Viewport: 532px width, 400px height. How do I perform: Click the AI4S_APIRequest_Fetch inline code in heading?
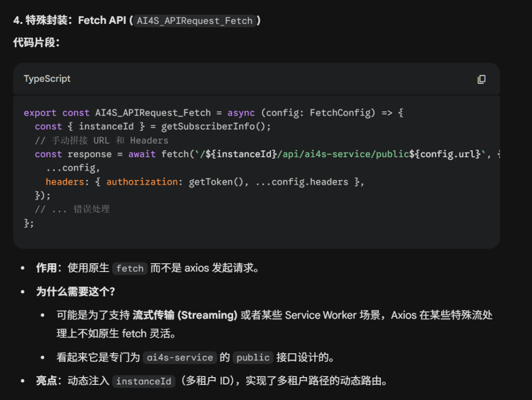tap(195, 21)
